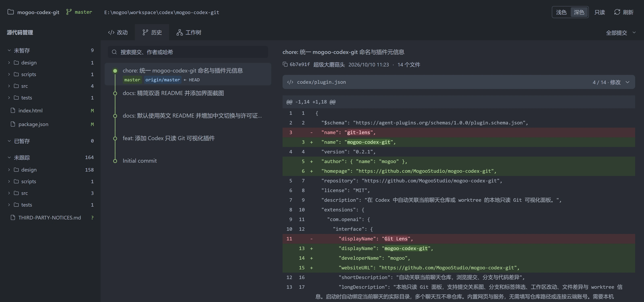
Task: Switch to light theme 浅色
Action: point(561,12)
